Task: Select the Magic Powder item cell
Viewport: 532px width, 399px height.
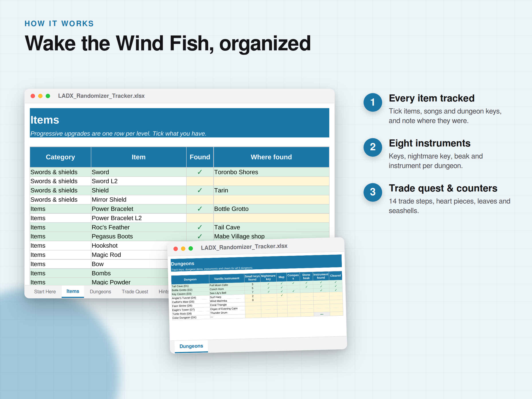Action: click(129, 282)
